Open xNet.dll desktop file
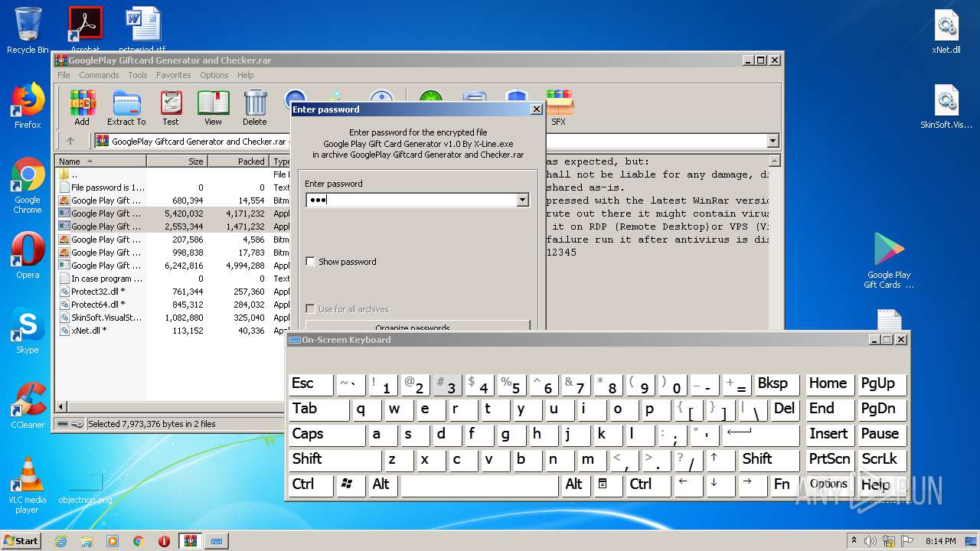This screenshot has height=551, width=980. 946,31
